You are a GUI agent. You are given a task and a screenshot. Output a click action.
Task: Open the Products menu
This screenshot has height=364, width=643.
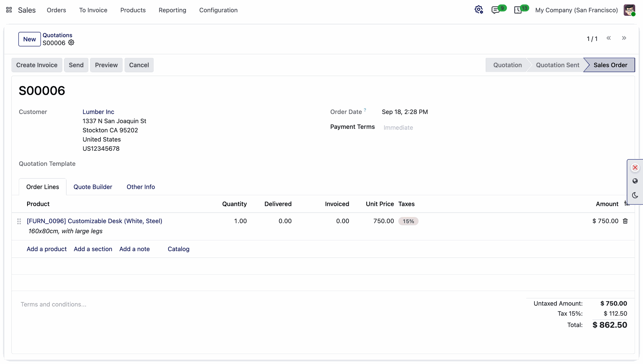tap(133, 10)
